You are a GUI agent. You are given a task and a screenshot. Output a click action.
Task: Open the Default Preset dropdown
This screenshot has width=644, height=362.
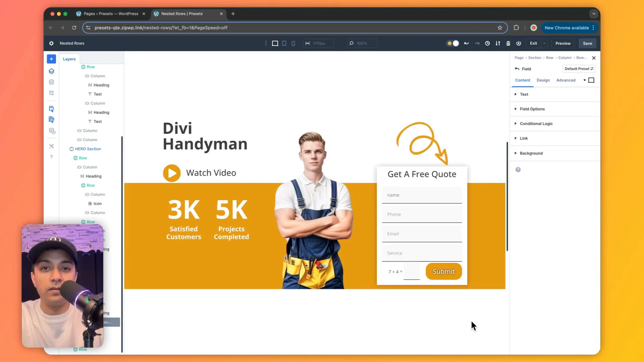tap(579, 69)
